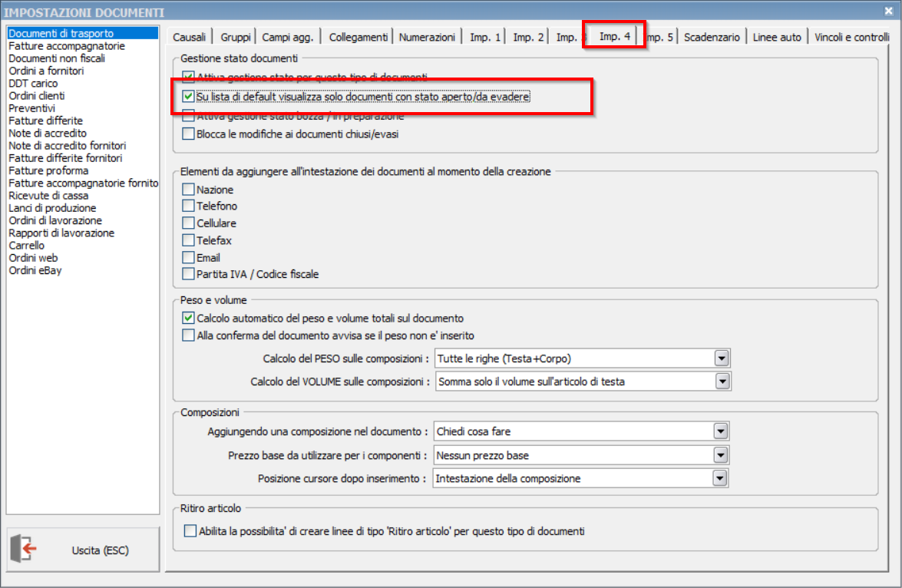This screenshot has height=588, width=902.
Task: Select 'Documenti di trasporto' in list
Action: pyautogui.click(x=82, y=33)
